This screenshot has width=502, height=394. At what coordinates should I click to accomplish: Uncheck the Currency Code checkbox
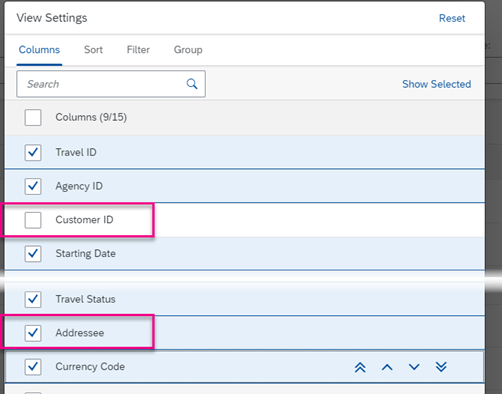click(x=33, y=367)
